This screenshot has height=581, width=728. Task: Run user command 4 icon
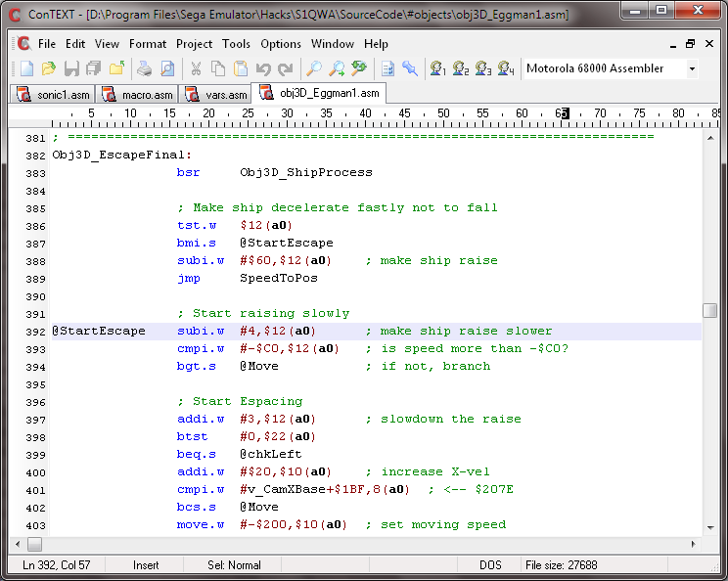(x=505, y=68)
